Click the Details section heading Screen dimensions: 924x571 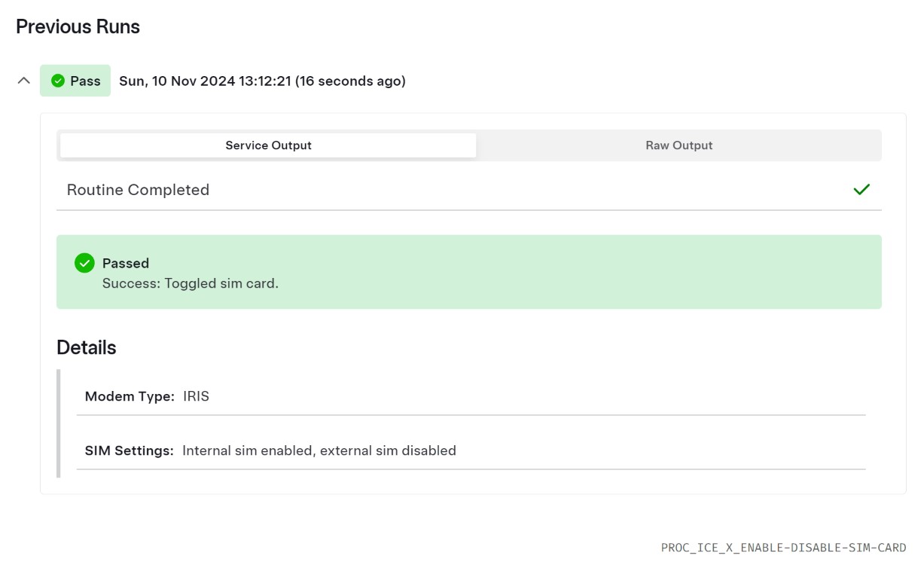[x=87, y=347]
